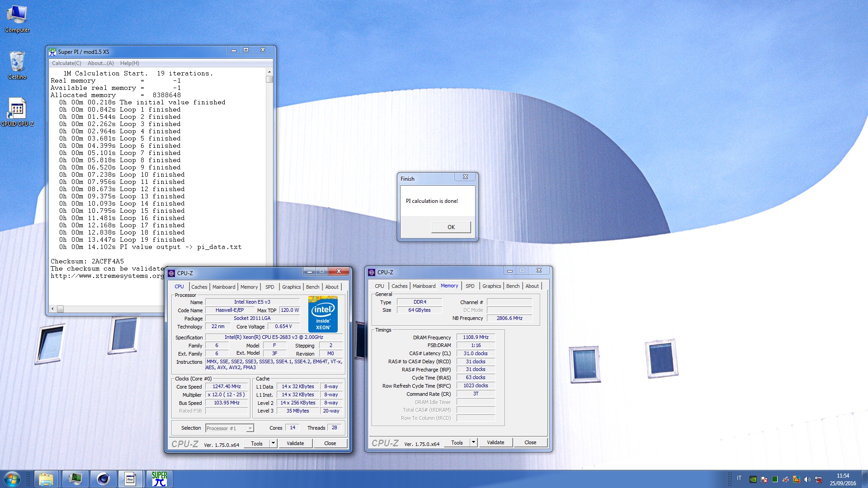
Task: Launch the CPUID CPU-Z desktop shortcut
Action: (17, 112)
